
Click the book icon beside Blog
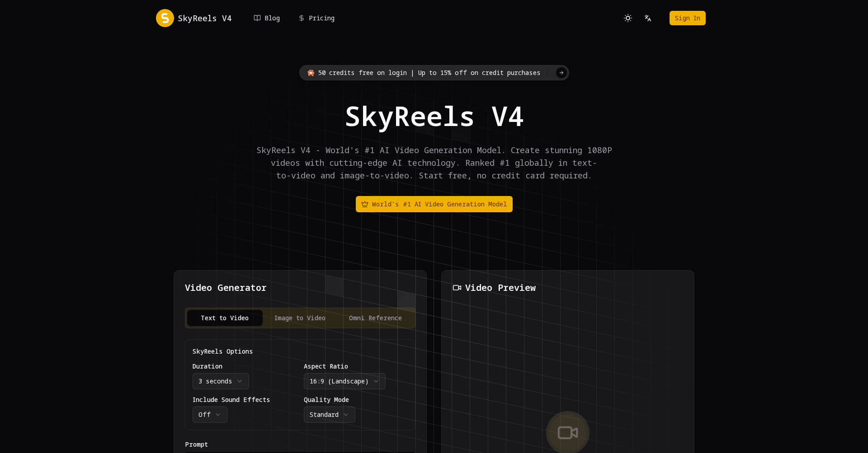[257, 18]
